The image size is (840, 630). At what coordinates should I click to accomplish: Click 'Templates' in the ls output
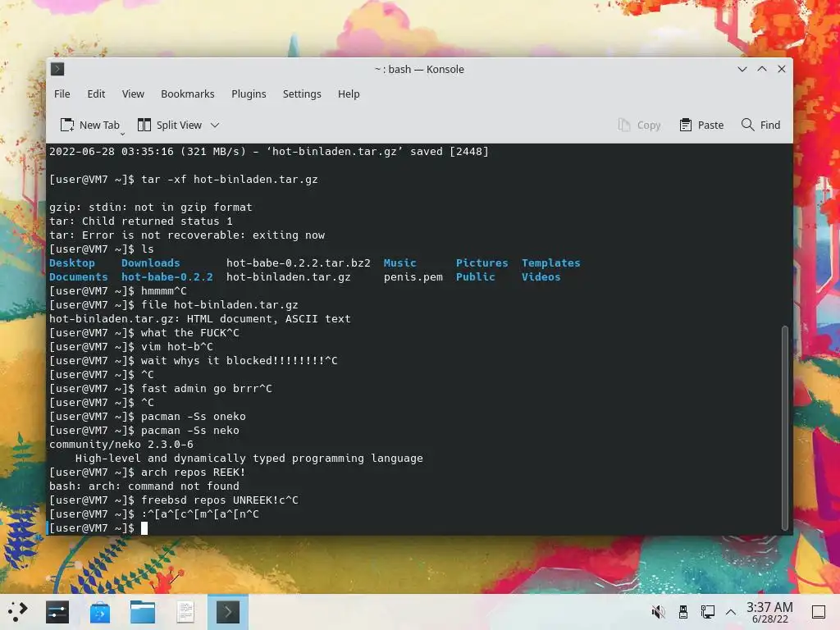point(550,263)
